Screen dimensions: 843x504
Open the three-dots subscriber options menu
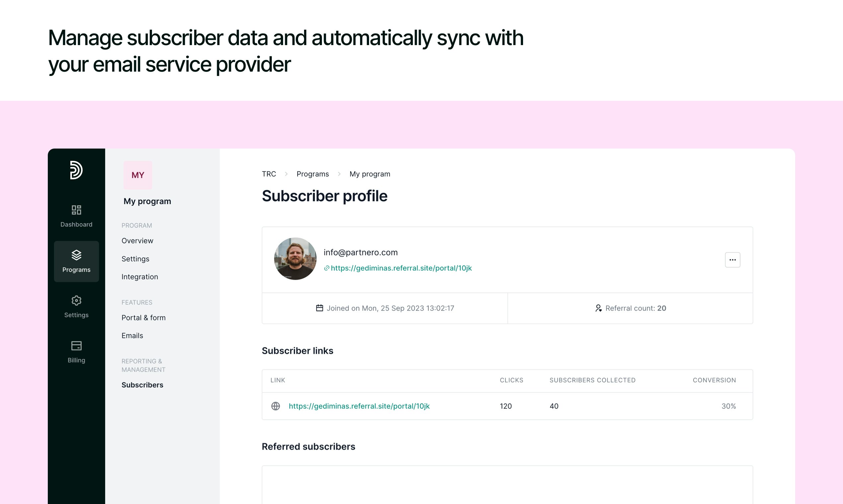732,260
